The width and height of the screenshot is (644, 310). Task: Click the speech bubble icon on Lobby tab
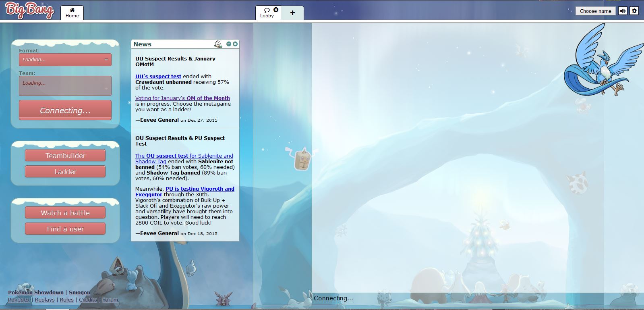[267, 10]
